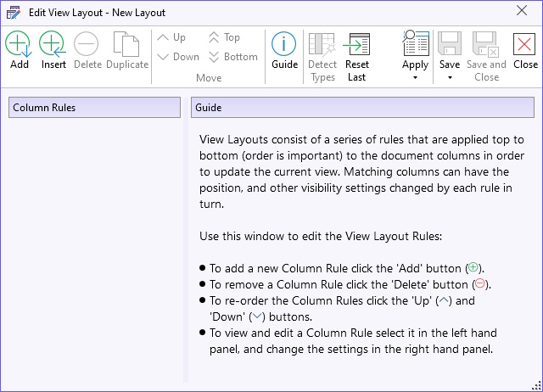Open the Guide info icon
The height and width of the screenshot is (392, 543).
tap(283, 44)
